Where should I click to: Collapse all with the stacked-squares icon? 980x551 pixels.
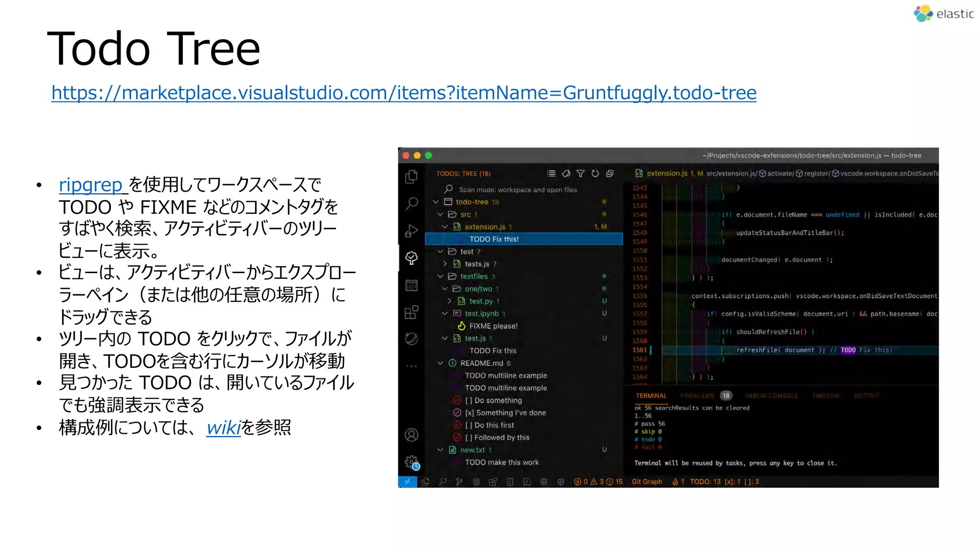610,174
